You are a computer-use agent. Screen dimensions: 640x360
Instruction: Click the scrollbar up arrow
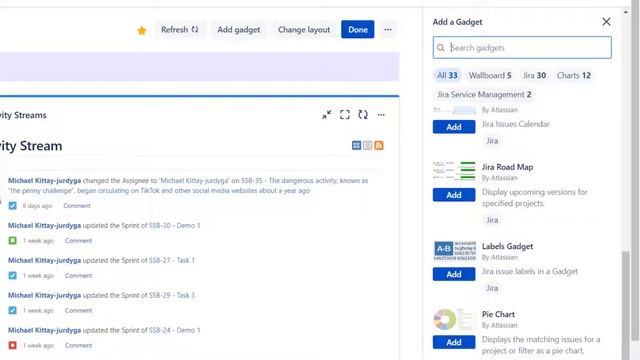626,12
